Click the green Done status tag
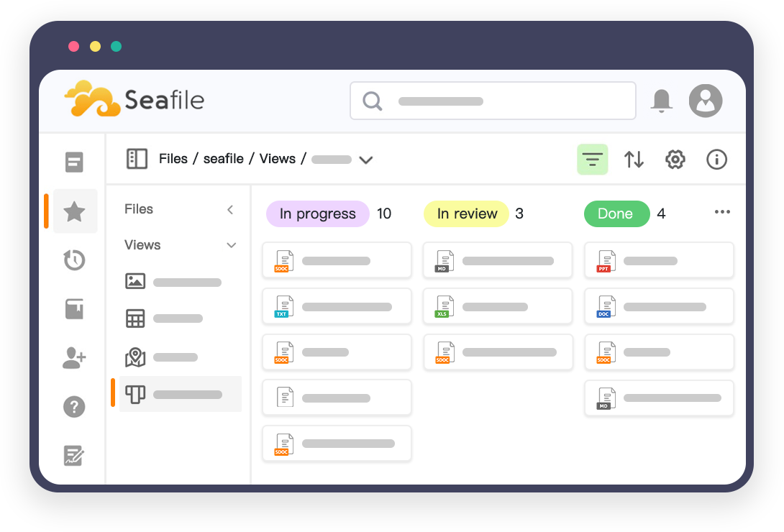This screenshot has width=784, height=532. pos(616,214)
